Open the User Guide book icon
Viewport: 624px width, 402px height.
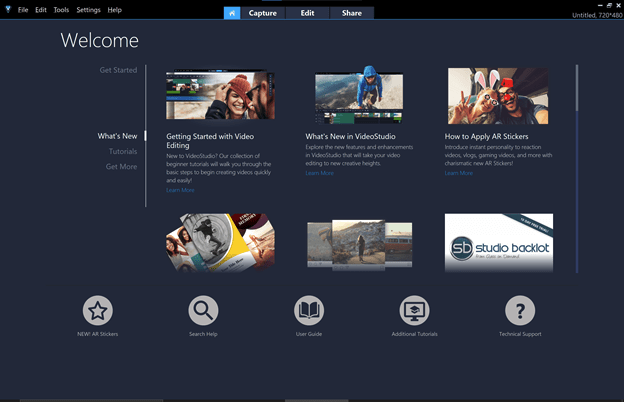coord(309,310)
